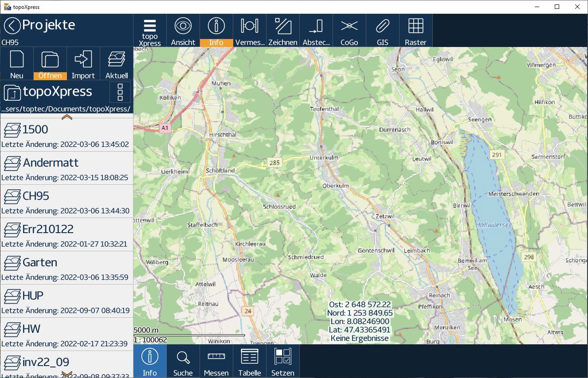Open the Absteckung stakeout menu
This screenshot has height=378, width=588.
(316, 30)
